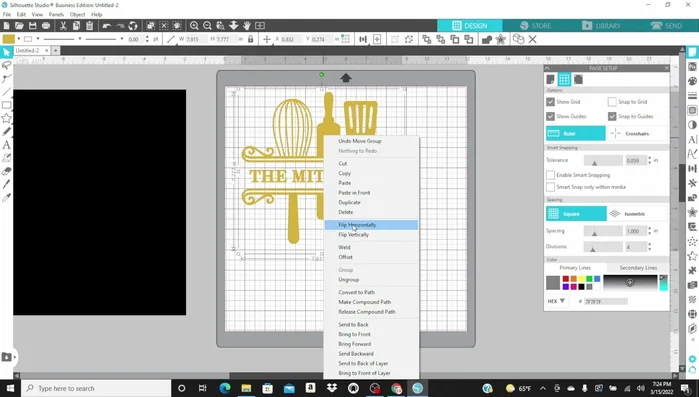Select the Draw a Rectangle tool
Image resolution: width=699 pixels, height=397 pixels.
pos(6,105)
